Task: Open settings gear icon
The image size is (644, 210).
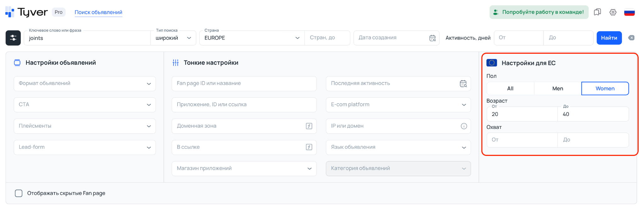Action: click(x=613, y=12)
